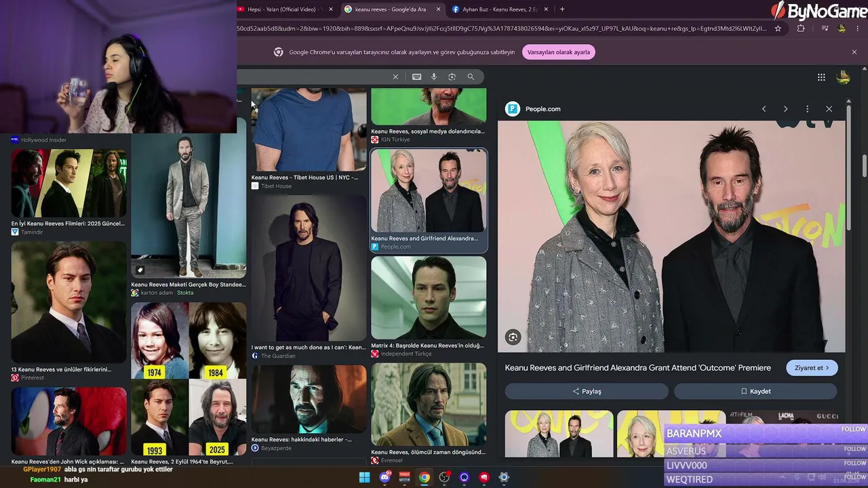Search inside the image with the Lens icon
Viewport: 868px width, 488px height.
click(x=513, y=338)
